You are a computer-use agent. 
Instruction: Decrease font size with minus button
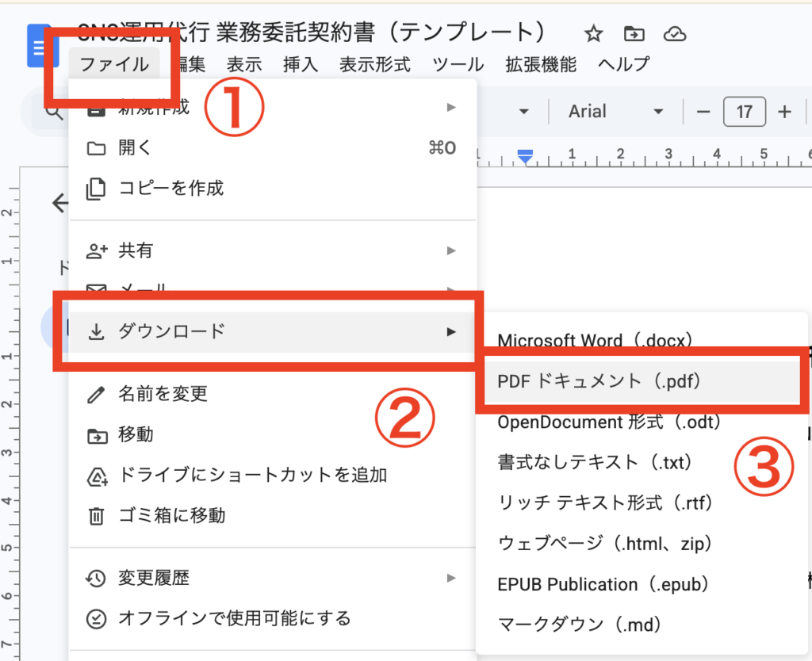pos(703,112)
